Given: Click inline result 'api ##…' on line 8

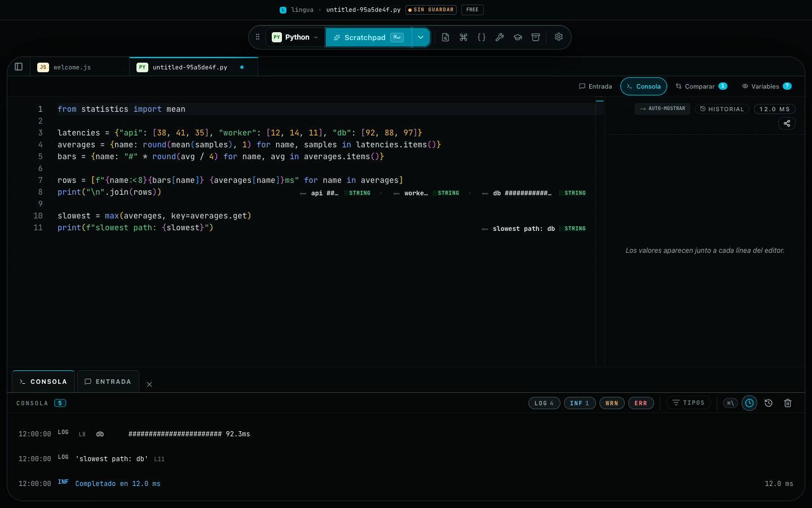Looking at the screenshot, I should click(325, 193).
